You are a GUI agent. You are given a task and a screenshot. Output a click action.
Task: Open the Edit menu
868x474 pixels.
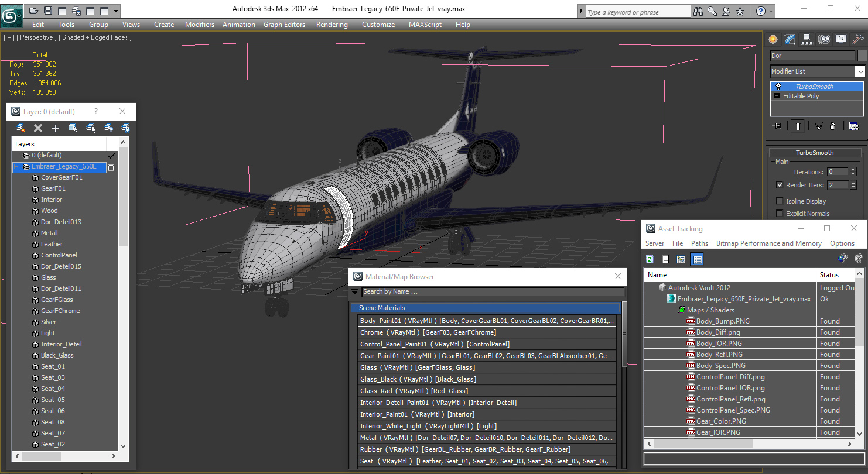tap(38, 25)
